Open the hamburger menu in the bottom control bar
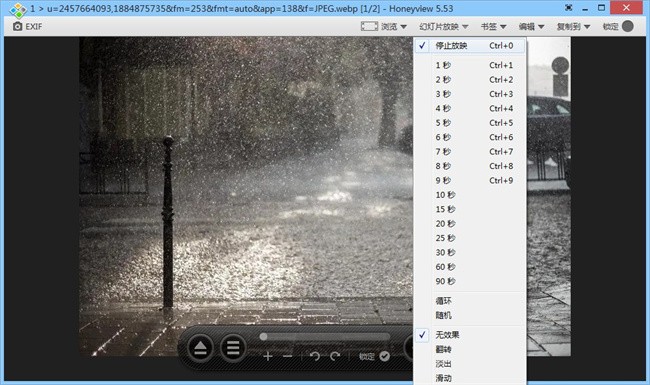The image size is (650, 385). 233,348
